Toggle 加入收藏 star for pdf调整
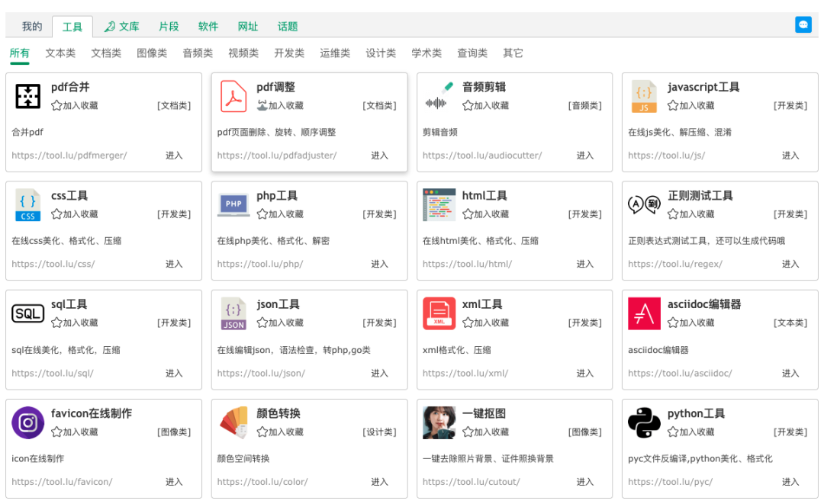824x504 pixels. coord(262,105)
